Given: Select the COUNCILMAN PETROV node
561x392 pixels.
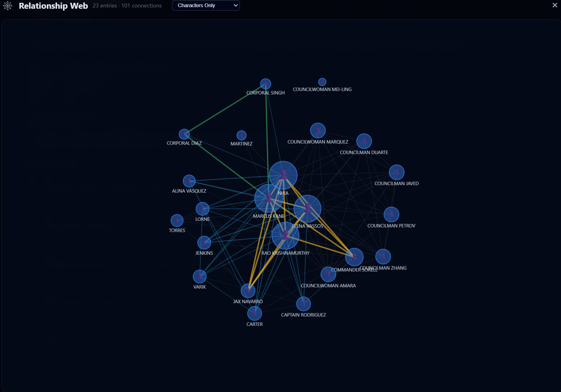Looking at the screenshot, I should (392, 214).
